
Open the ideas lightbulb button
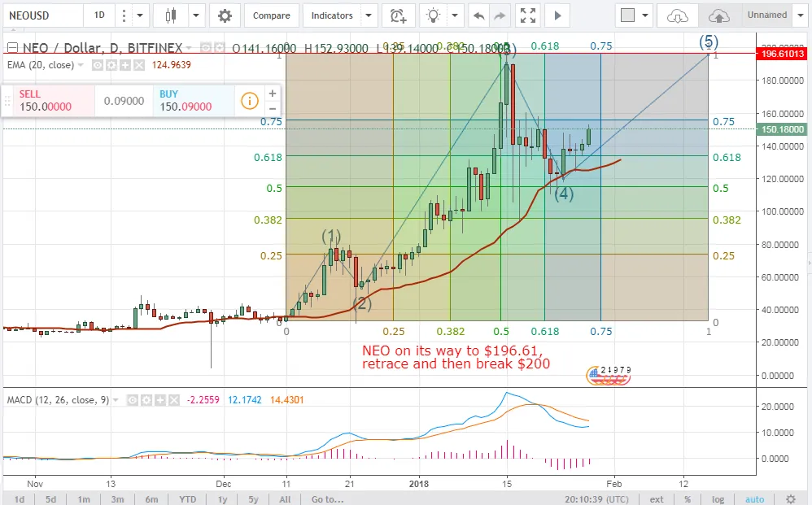tap(432, 15)
